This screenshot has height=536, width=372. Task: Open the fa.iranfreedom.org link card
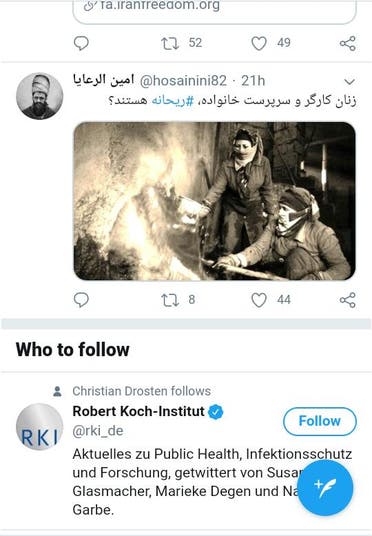215,10
